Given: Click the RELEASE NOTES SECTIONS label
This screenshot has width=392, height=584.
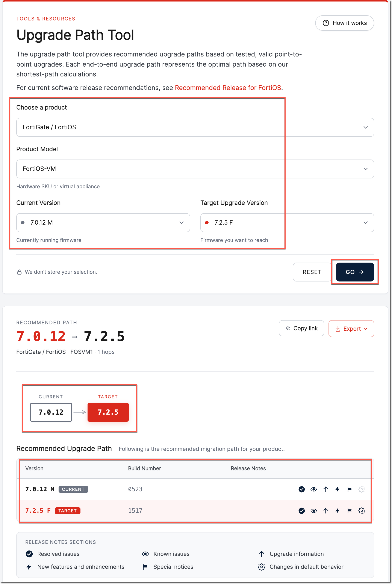Looking at the screenshot, I should 61,542.
